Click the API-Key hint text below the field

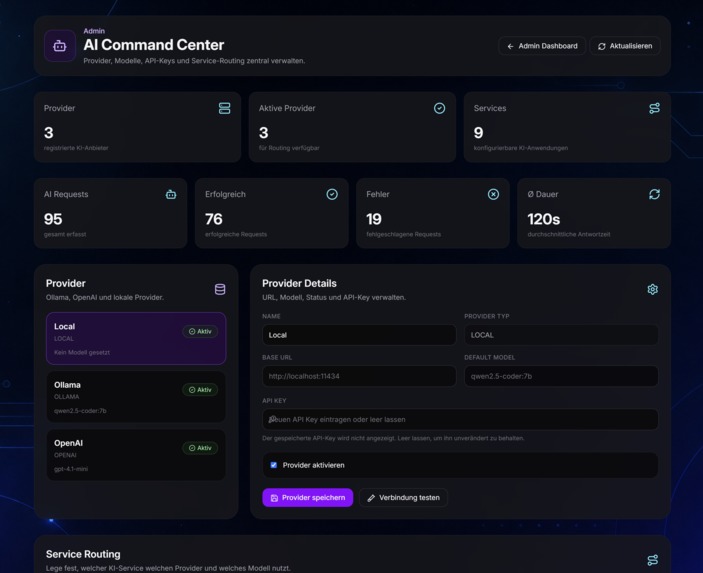(x=393, y=438)
